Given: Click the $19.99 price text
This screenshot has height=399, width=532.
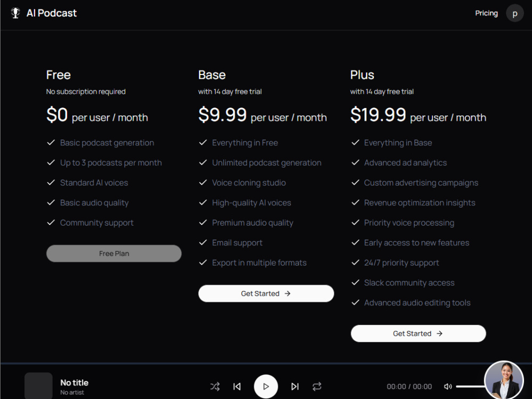Looking at the screenshot, I should pos(378,115).
